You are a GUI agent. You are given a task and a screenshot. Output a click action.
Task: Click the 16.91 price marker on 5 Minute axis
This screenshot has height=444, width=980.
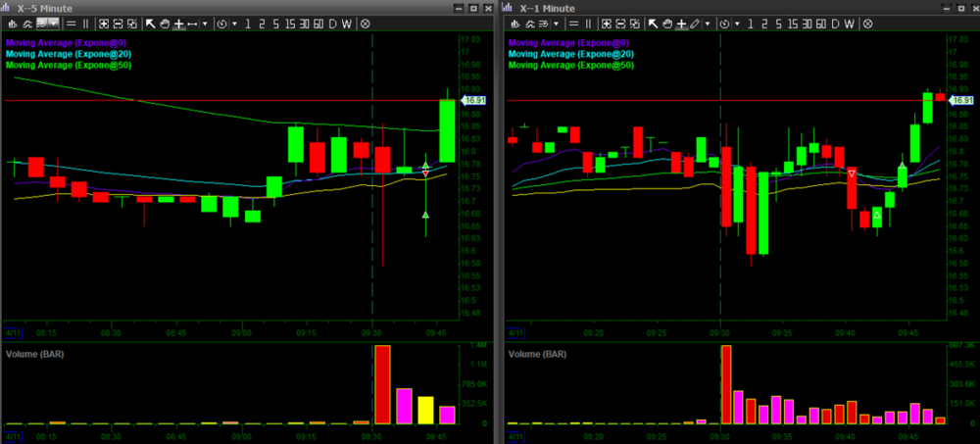pyautogui.click(x=473, y=100)
